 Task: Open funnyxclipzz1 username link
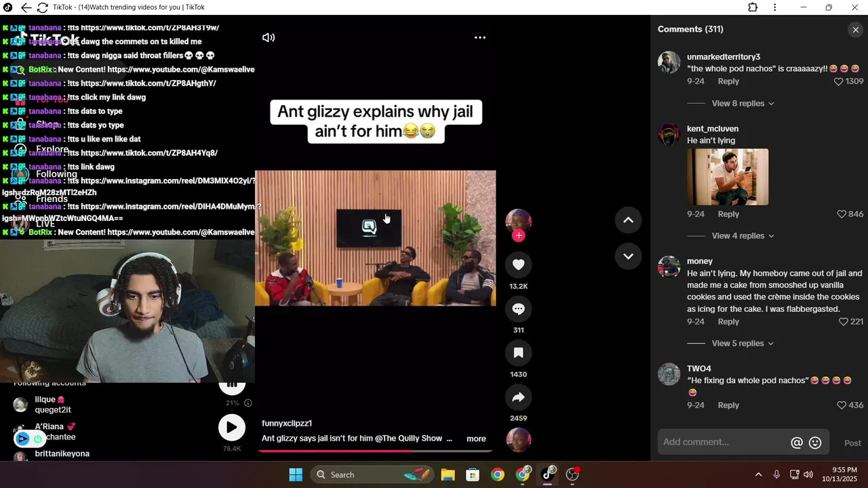287,424
